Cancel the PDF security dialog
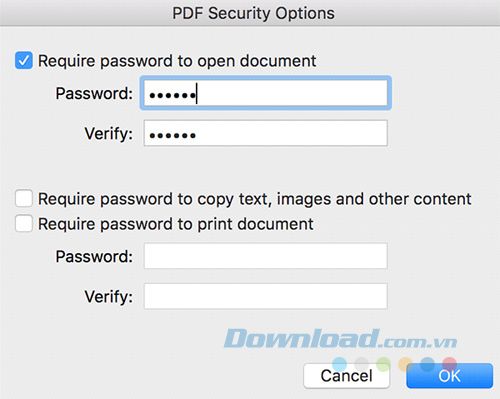 click(x=347, y=376)
